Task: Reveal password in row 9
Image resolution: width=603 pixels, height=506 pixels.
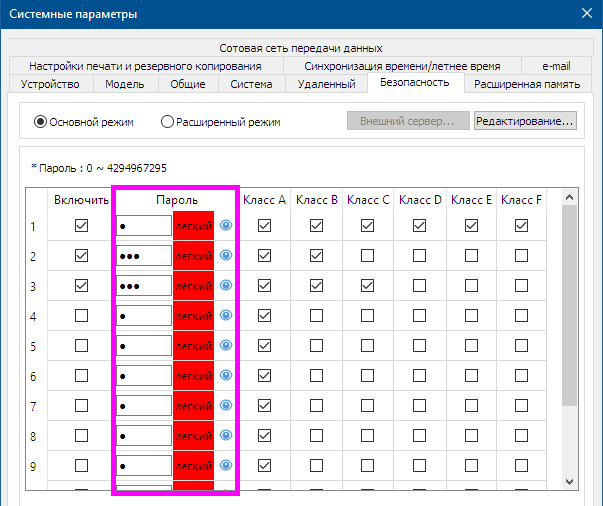Action: pos(226,465)
